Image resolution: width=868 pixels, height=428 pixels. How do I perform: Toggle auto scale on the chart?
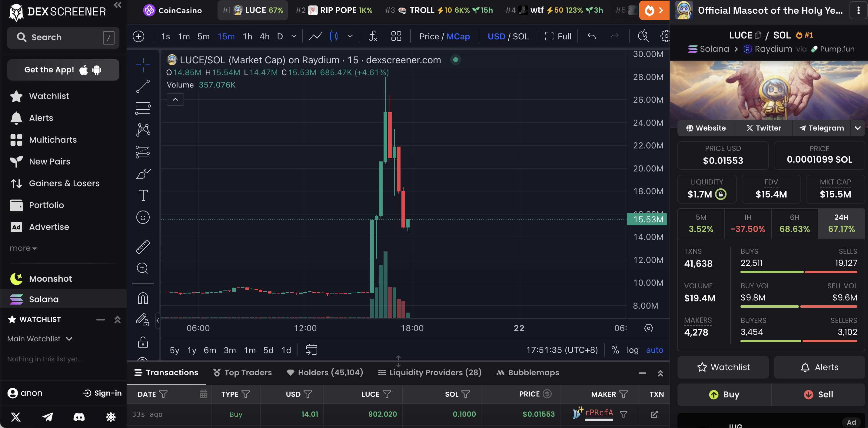point(655,350)
